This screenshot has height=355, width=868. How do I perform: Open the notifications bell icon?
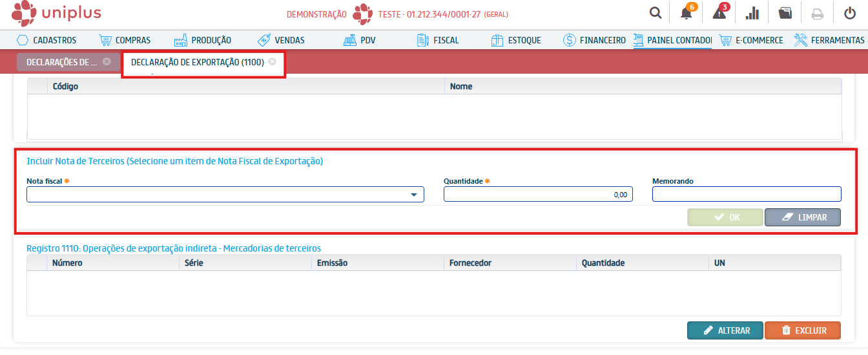pos(687,14)
